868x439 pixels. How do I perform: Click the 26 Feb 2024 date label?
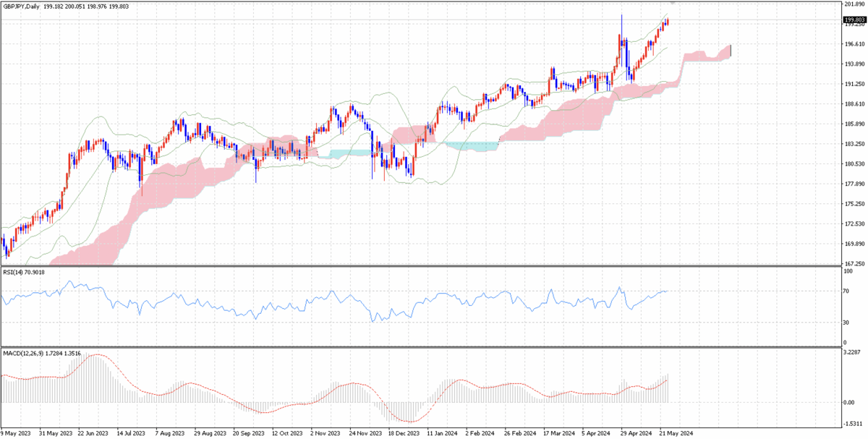click(x=520, y=434)
